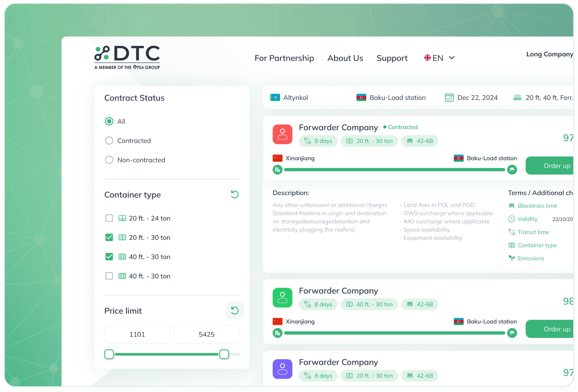Screen dimensions: 578x392
Task: Click the Transit time icon
Action: click(511, 232)
